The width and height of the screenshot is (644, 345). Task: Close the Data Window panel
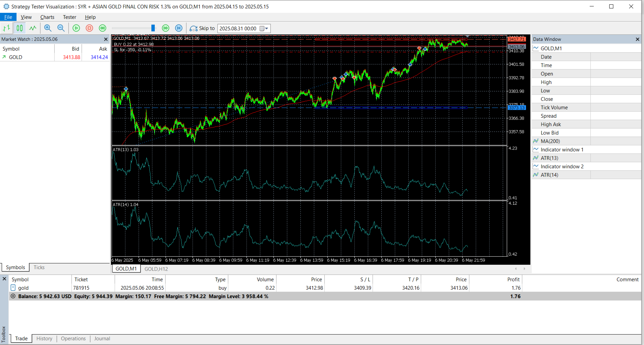tap(637, 39)
